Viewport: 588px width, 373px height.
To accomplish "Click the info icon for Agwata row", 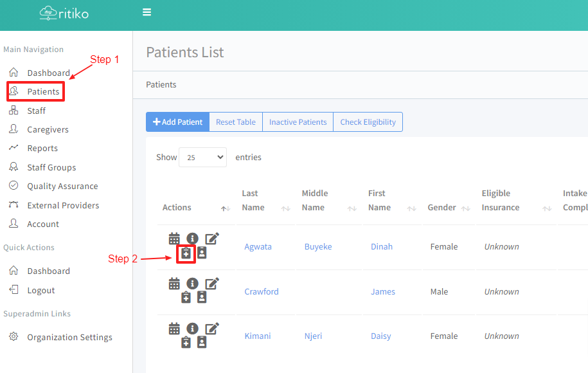I will pyautogui.click(x=192, y=239).
